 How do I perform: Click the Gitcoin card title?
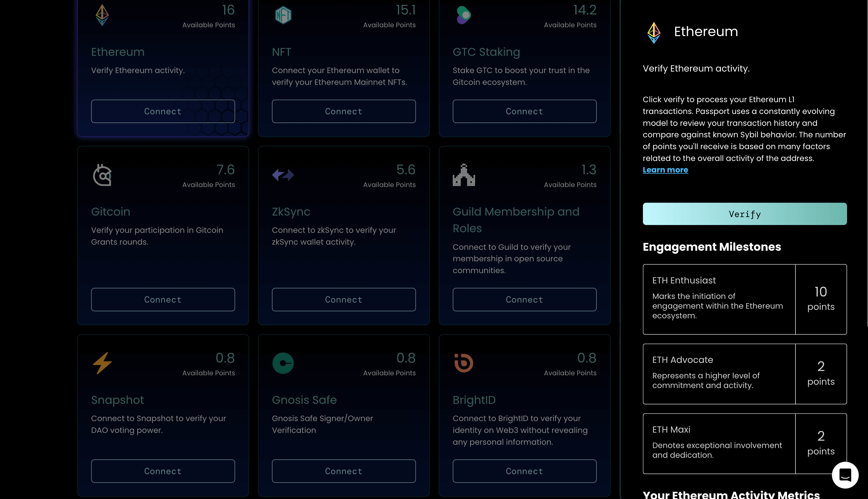pos(110,212)
